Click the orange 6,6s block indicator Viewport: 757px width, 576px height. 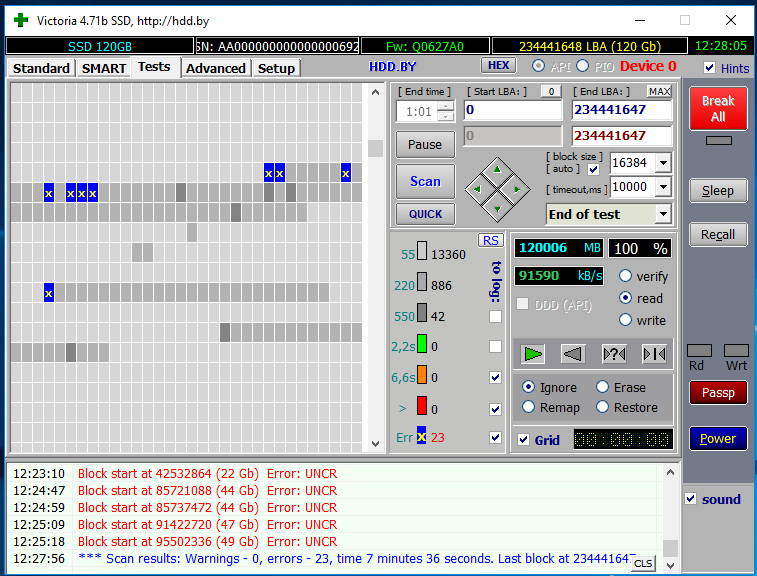[421, 375]
